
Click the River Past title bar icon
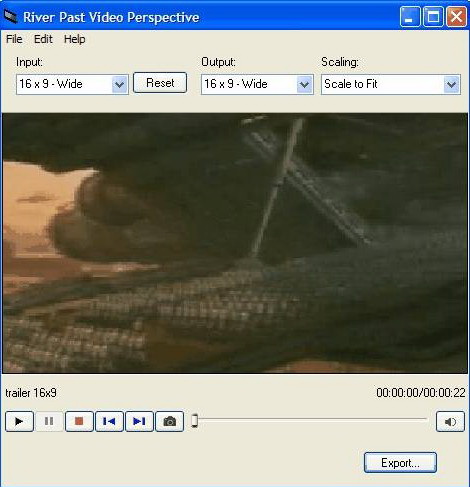click(11, 17)
